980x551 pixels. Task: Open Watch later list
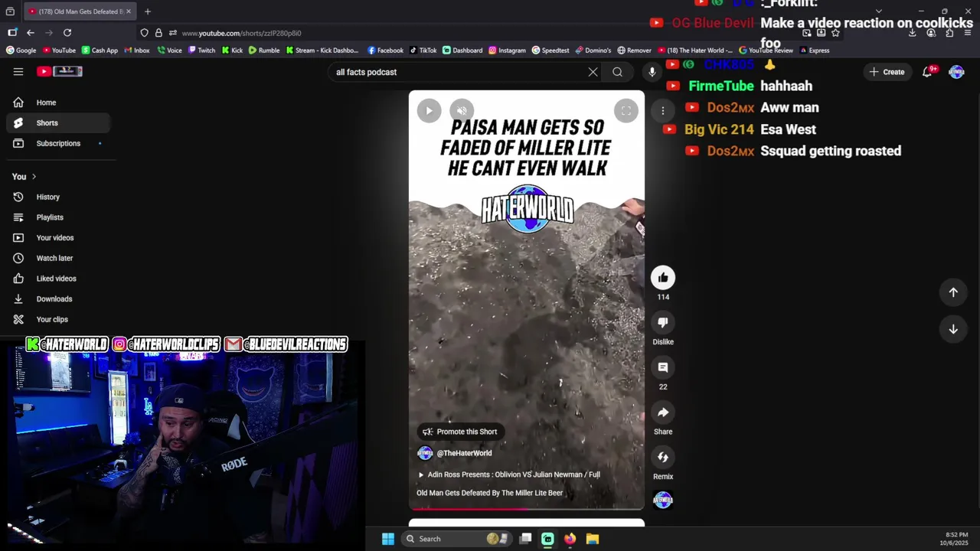[x=58, y=258]
